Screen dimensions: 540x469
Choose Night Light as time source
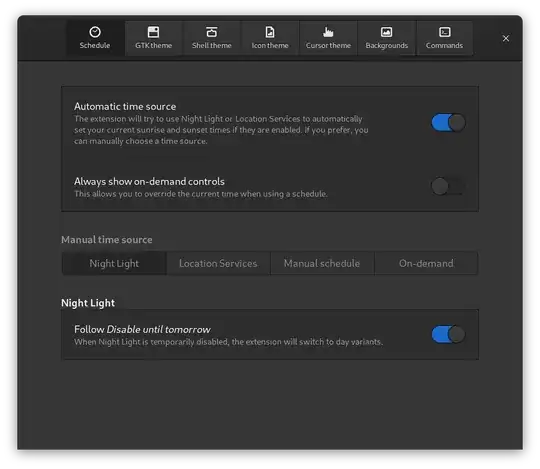click(x=114, y=263)
